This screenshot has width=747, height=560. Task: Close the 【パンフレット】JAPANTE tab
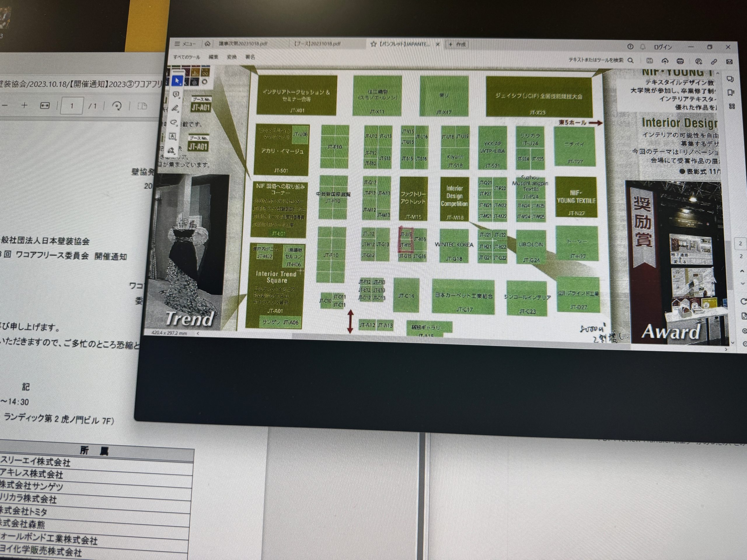click(x=438, y=45)
